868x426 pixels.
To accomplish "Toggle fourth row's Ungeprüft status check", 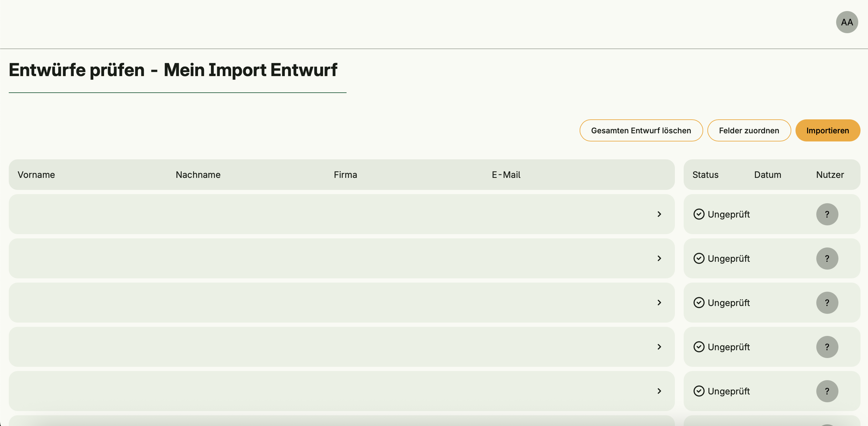I will 699,347.
